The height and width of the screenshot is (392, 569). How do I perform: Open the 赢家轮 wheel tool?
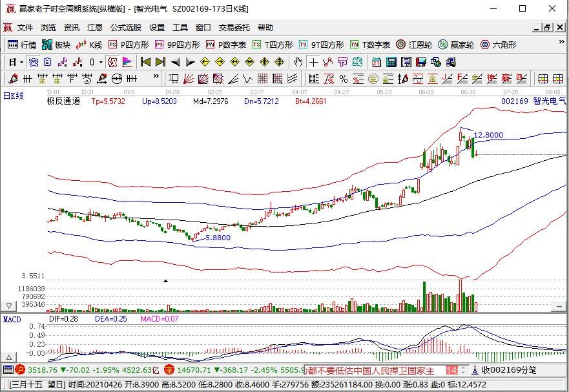[456, 45]
